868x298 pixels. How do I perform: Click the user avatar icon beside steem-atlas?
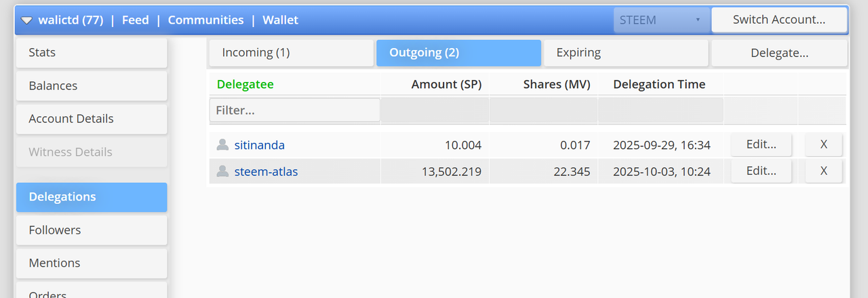click(222, 171)
